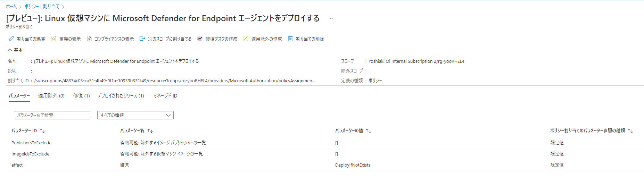The width and height of the screenshot is (644, 186).
Task: Click the 名前 value in 基本 section
Action: [116, 61]
